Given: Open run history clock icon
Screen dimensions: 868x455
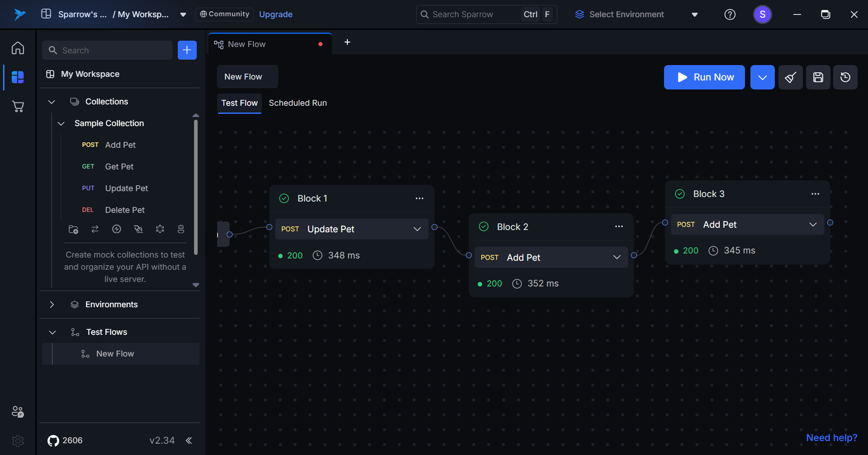Looking at the screenshot, I should click(845, 77).
